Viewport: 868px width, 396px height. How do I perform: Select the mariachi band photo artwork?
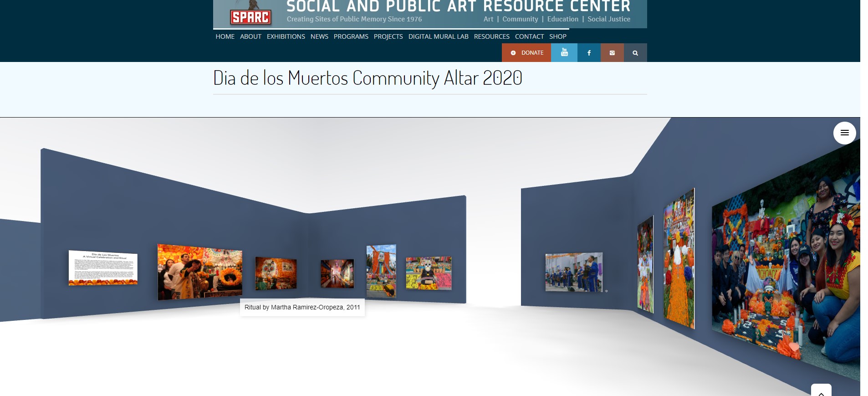tap(574, 272)
